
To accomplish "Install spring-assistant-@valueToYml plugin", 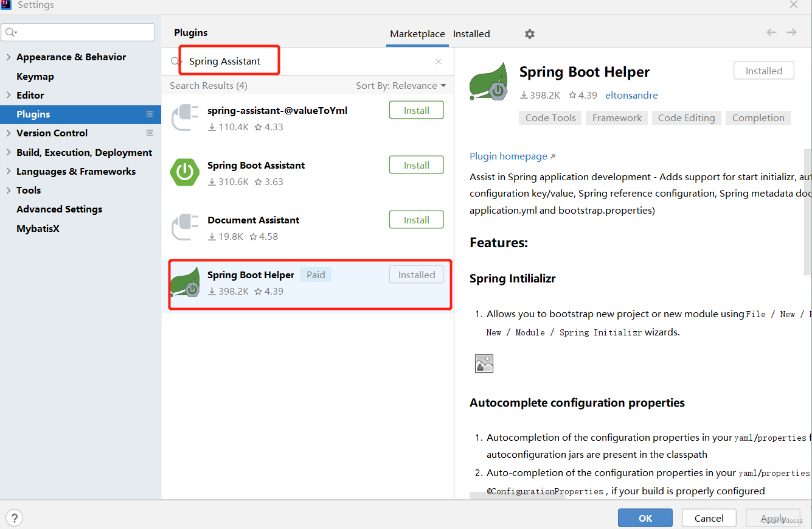I will point(417,110).
